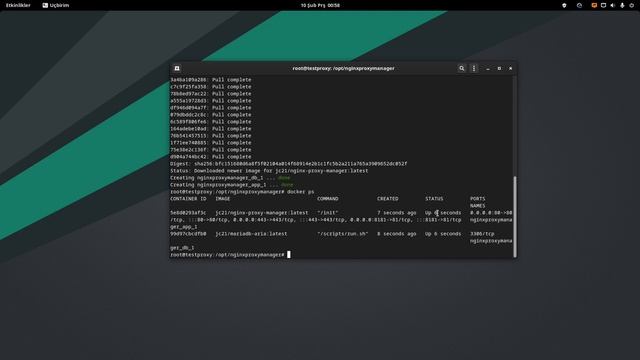Click the CREATED column header

388,199
